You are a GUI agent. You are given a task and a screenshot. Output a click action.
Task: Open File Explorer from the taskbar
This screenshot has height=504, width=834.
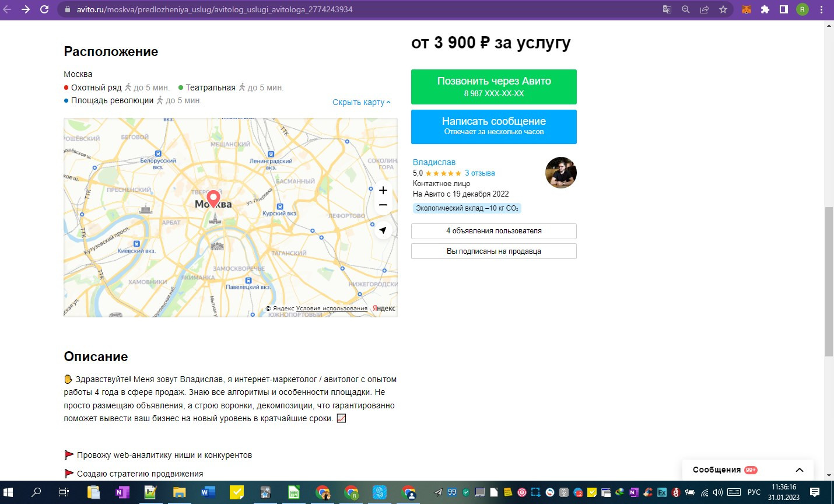tap(179, 492)
